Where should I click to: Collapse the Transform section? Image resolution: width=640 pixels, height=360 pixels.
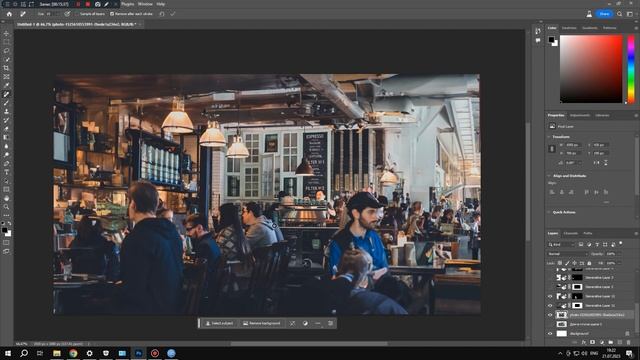pyautogui.click(x=549, y=137)
